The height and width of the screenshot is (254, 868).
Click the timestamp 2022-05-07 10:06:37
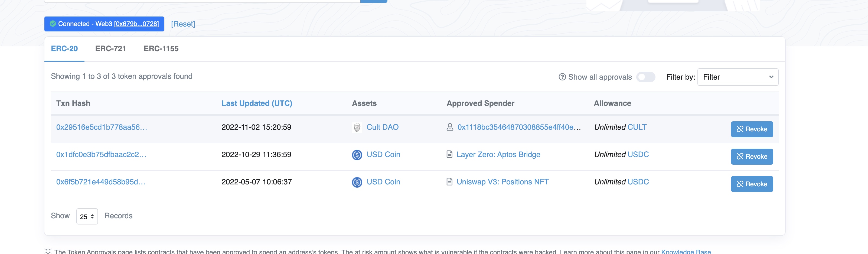256,182
